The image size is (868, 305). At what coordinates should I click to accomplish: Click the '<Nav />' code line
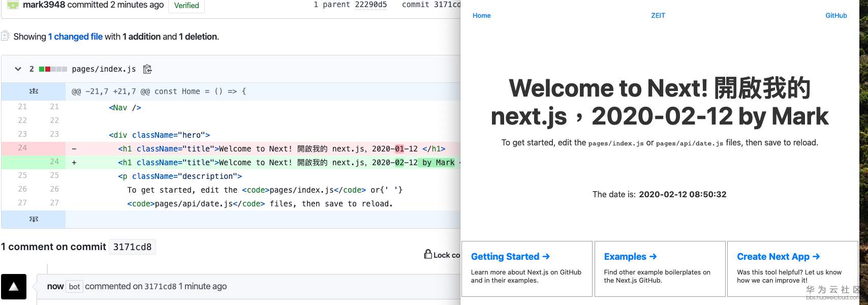[x=125, y=108]
